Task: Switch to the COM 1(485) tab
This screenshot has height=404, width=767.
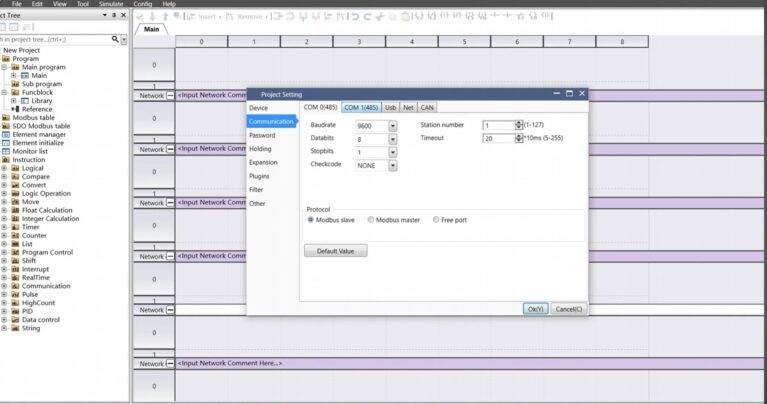Action: [361, 108]
